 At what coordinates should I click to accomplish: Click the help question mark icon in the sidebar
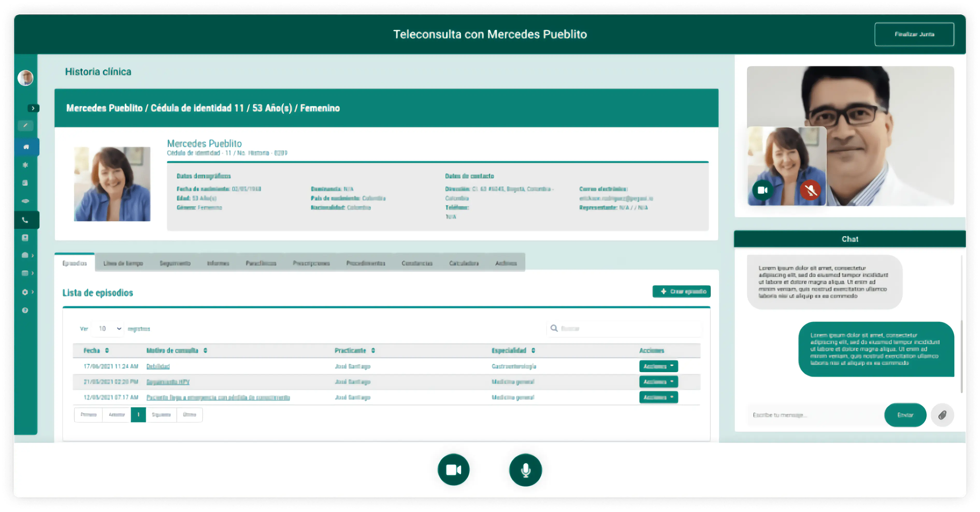click(25, 310)
